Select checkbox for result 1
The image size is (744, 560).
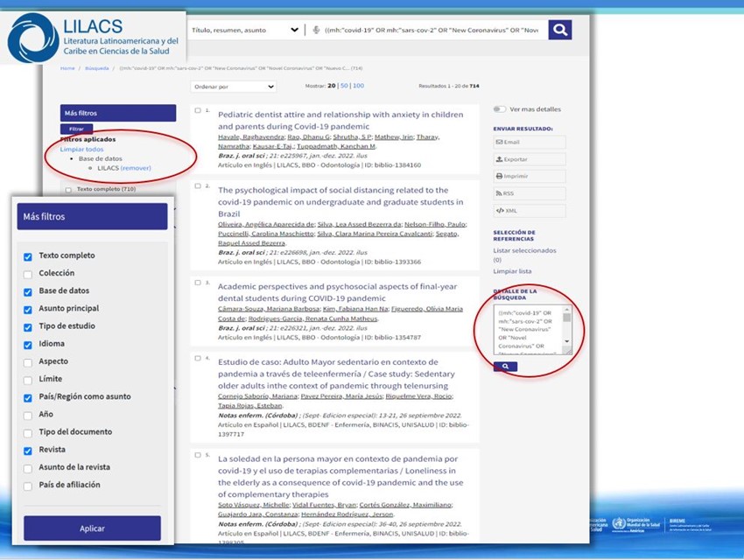click(198, 110)
